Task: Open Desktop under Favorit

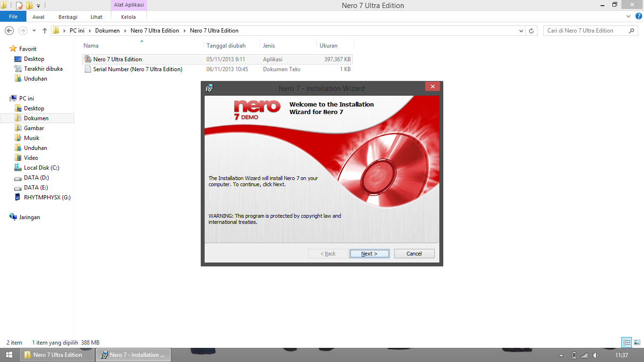Action: pyautogui.click(x=34, y=59)
